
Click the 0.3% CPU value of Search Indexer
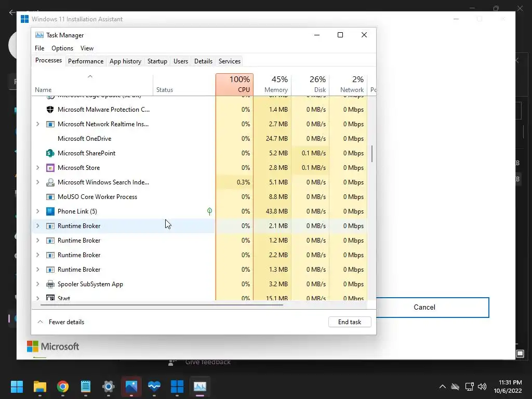(243, 182)
